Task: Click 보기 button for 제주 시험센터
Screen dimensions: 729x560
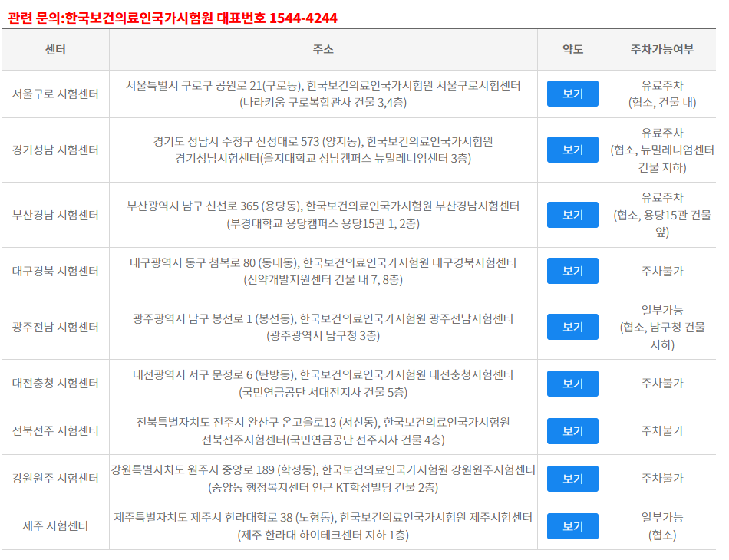Action: [x=572, y=526]
